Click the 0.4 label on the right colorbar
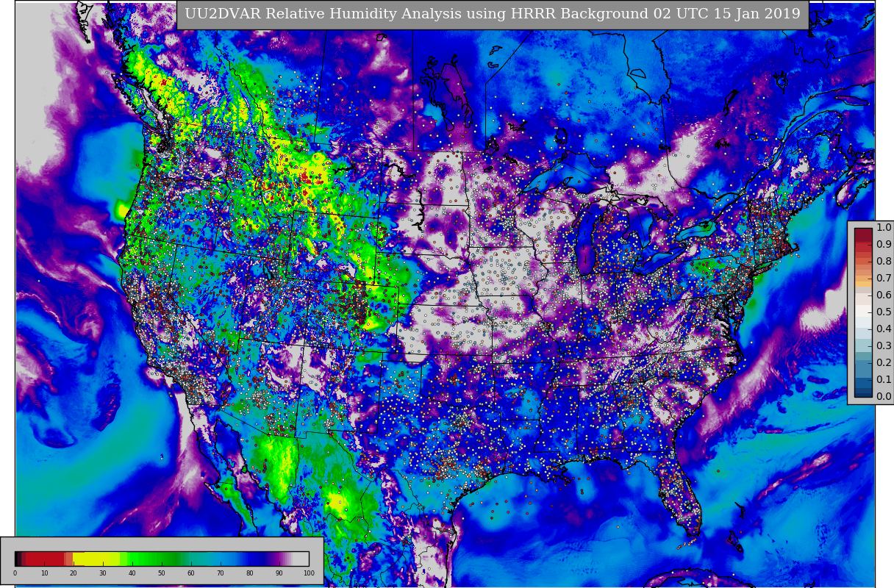 (884, 329)
